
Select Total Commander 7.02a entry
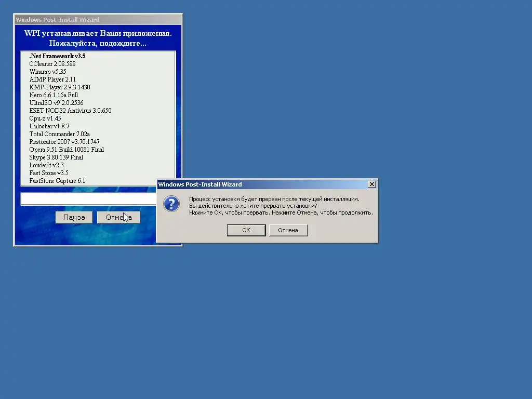pyautogui.click(x=59, y=134)
